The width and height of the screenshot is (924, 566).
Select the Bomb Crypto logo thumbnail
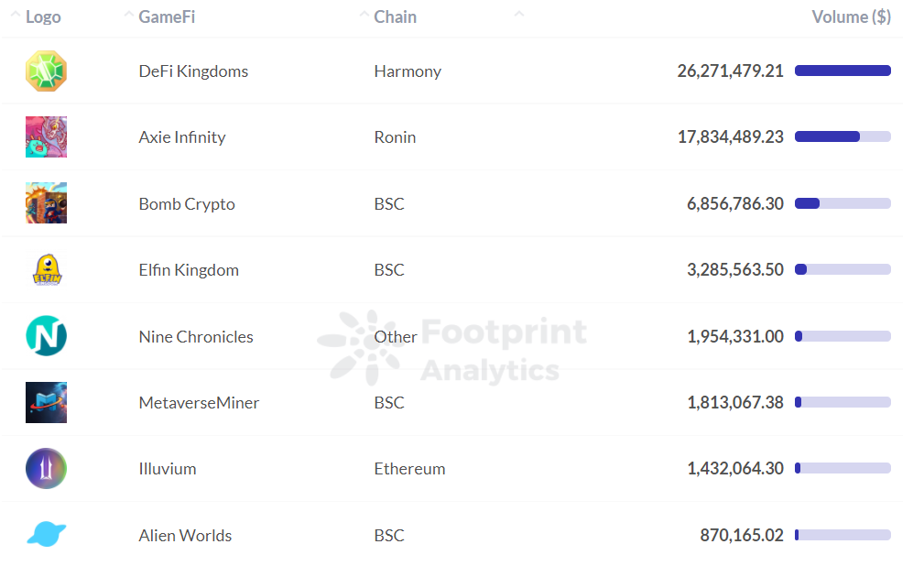coord(46,203)
